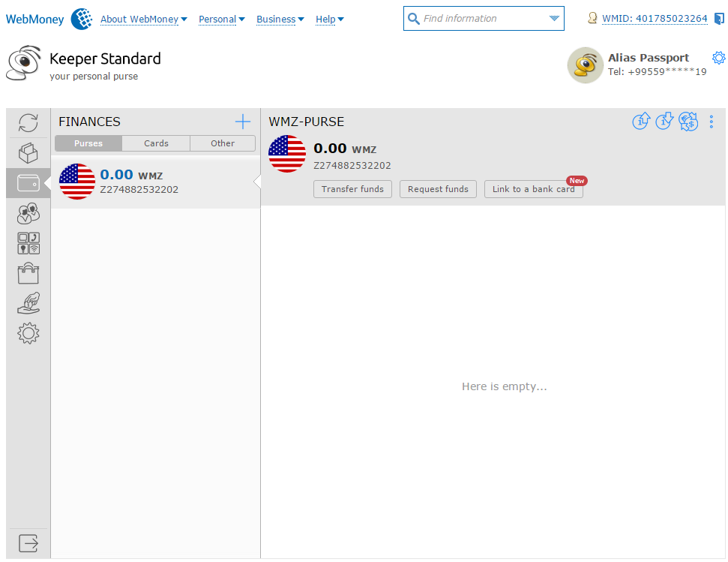Click the logout exit icon at the bottom of the sidebar
This screenshot has height=562, width=728.
tap(28, 543)
